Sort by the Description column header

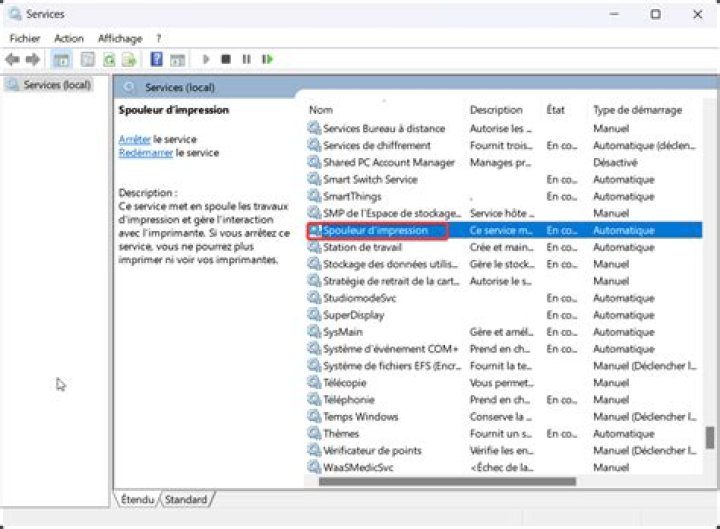496,110
